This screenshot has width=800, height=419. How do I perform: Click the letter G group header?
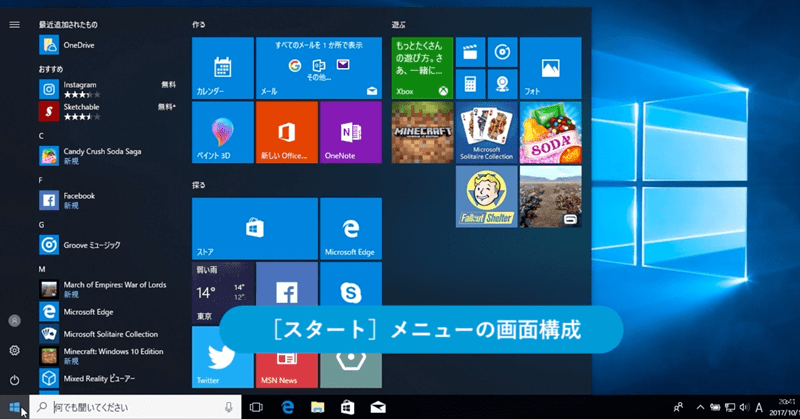(41, 225)
